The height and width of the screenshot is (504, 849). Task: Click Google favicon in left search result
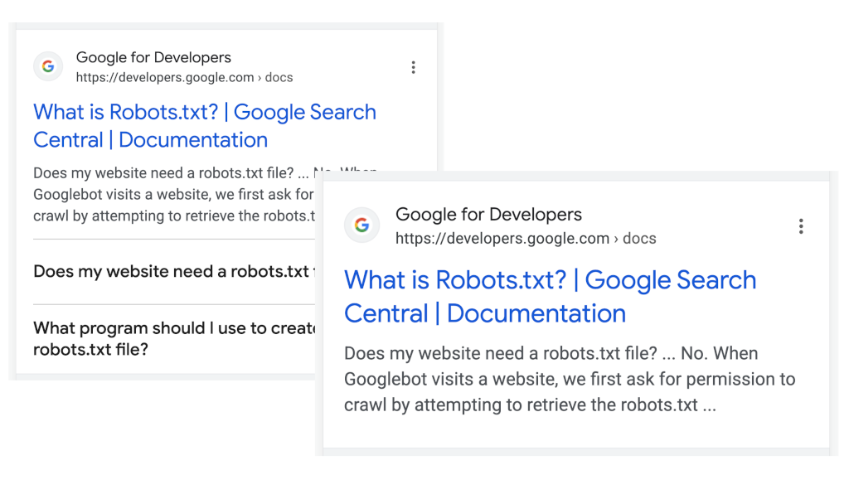tap(48, 66)
